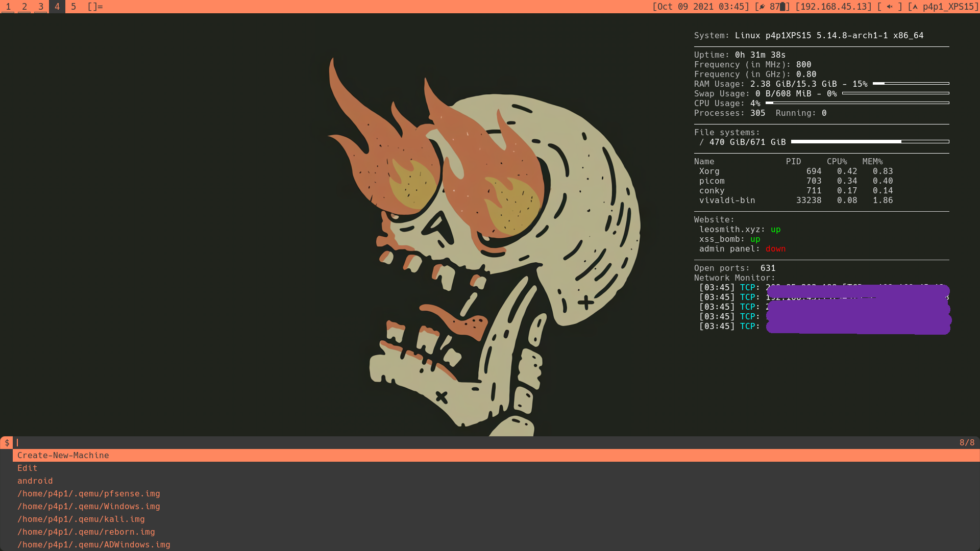Switch to workspace tag 2
The image size is (980, 551).
24,7
